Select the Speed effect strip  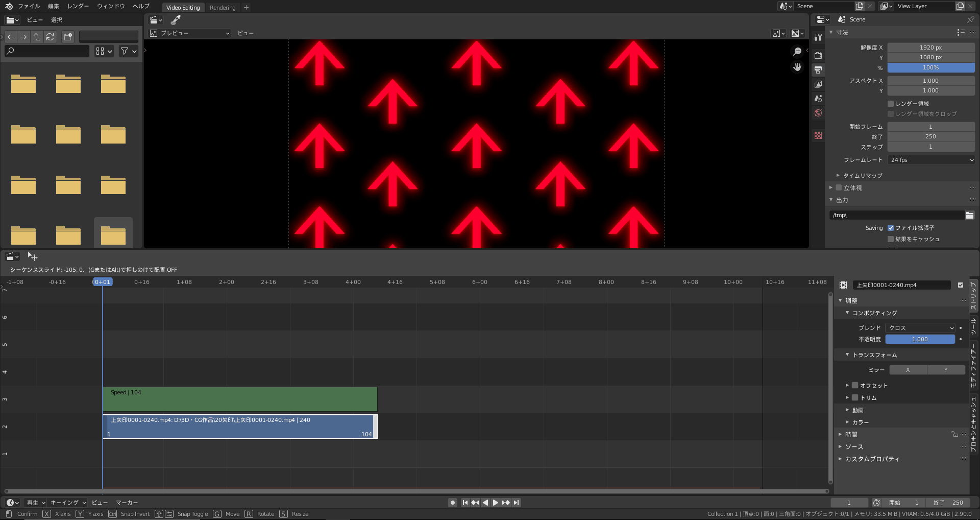coord(240,399)
